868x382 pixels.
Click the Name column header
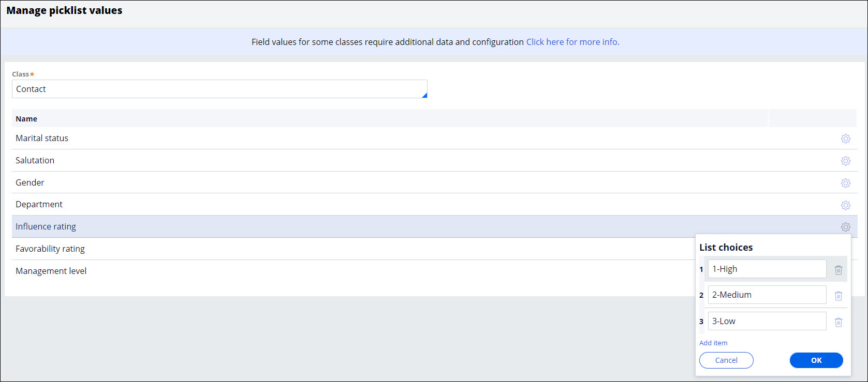click(x=26, y=119)
